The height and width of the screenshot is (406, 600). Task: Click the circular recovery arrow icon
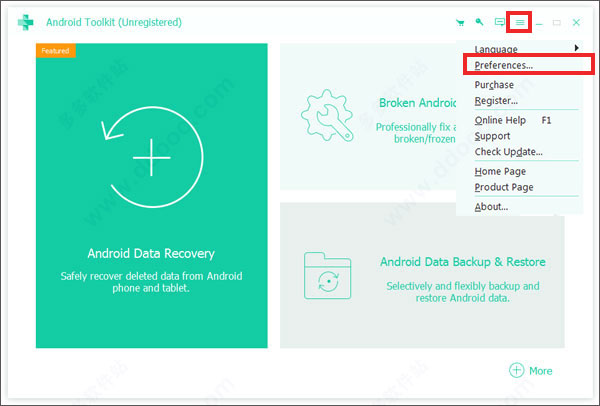pos(152,157)
